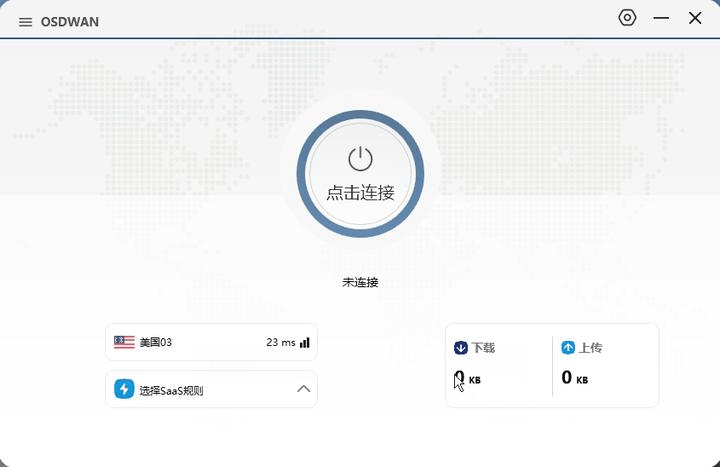Click the blue lightning bolt SaaS icon

124,389
